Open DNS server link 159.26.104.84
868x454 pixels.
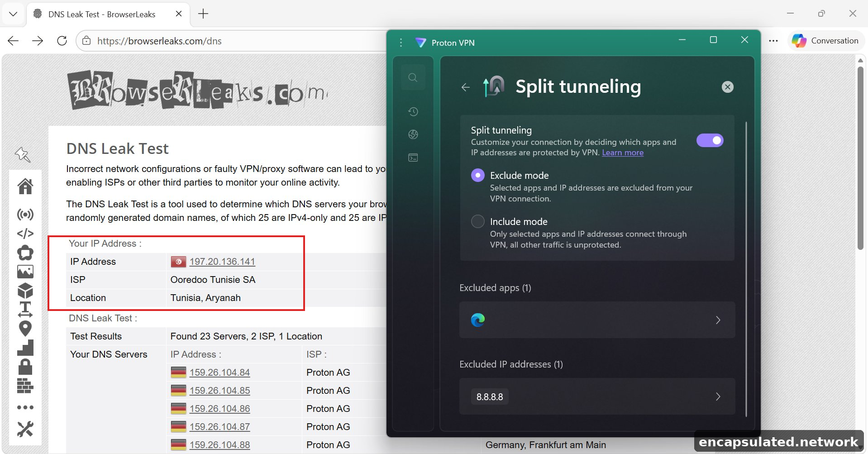pyautogui.click(x=219, y=373)
